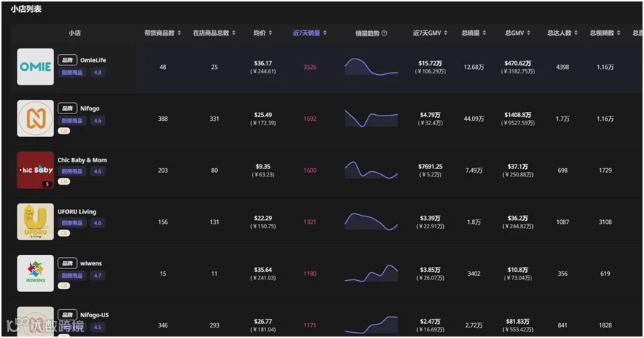Open the Nifogo shop name link

90,108
